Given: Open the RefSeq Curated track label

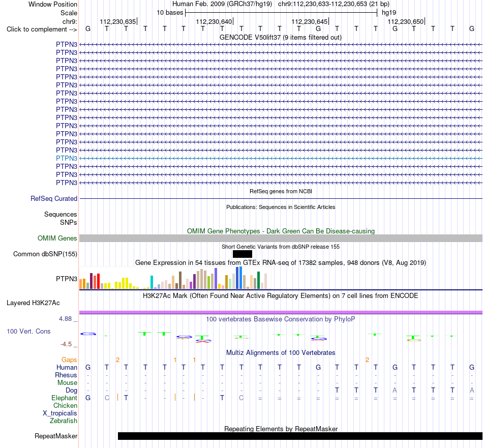Looking at the screenshot, I should point(54,199).
